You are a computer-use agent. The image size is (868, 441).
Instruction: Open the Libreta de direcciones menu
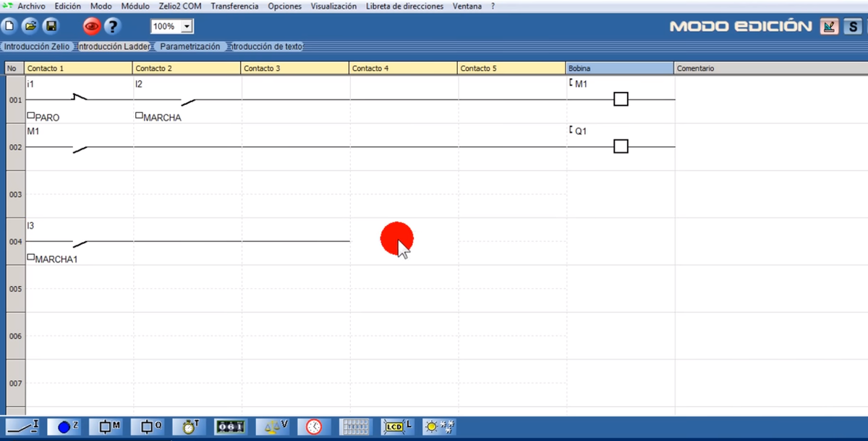click(405, 6)
